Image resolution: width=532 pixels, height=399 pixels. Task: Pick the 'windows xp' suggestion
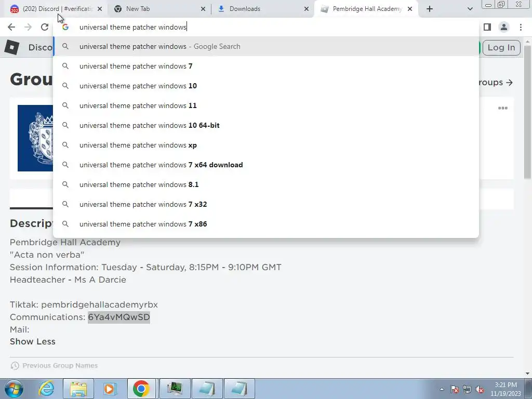267,145
